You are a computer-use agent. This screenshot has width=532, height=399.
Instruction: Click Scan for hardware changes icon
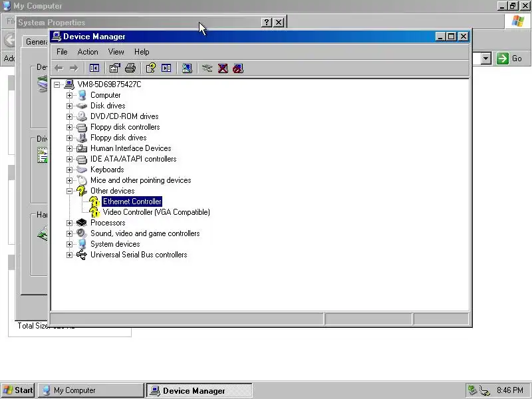(187, 68)
